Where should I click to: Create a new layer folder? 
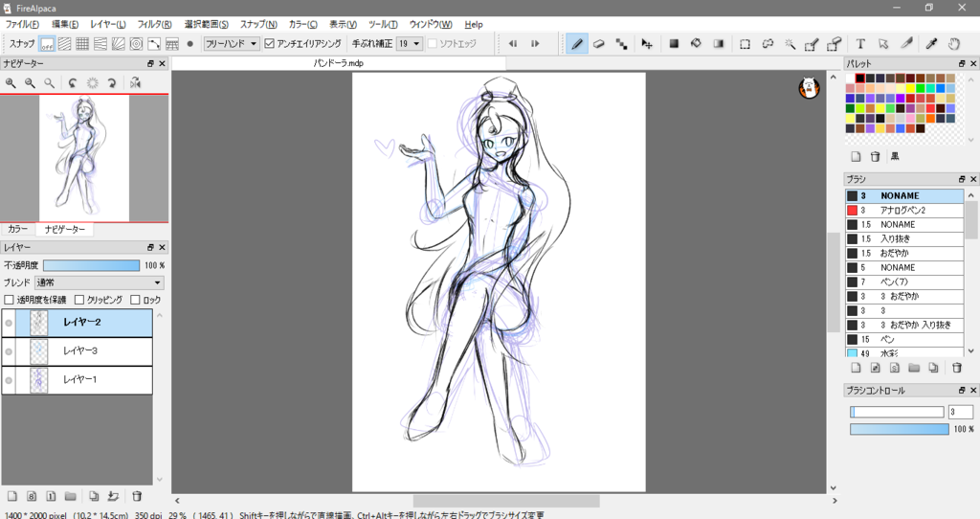pos(71,496)
